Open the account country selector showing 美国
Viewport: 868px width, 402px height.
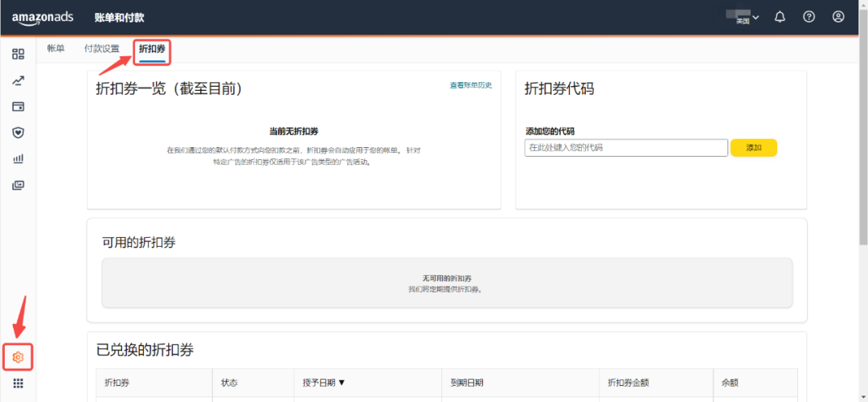click(x=741, y=18)
